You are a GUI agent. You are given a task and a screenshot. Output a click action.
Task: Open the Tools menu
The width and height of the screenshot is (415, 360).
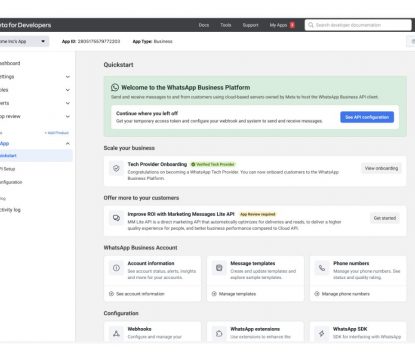[226, 25]
